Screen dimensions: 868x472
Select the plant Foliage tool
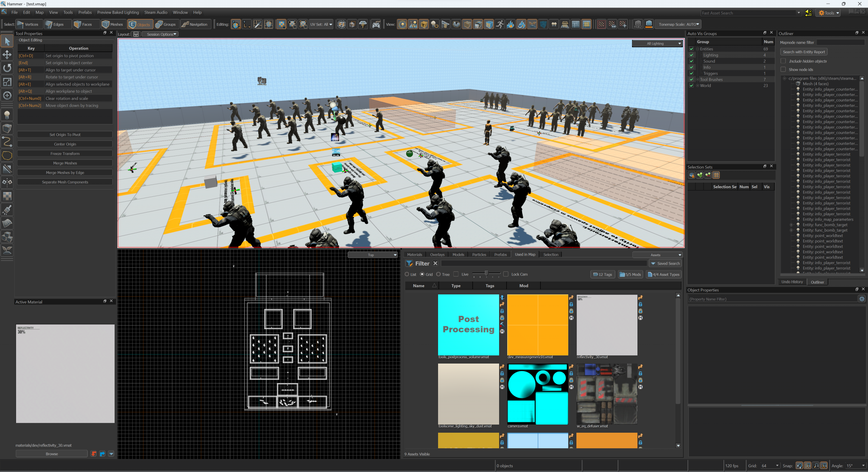coord(7,250)
